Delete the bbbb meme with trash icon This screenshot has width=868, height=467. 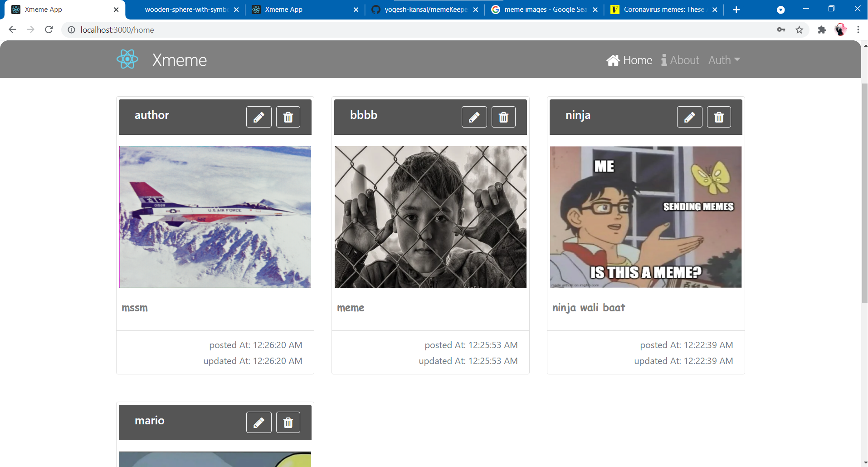click(503, 117)
